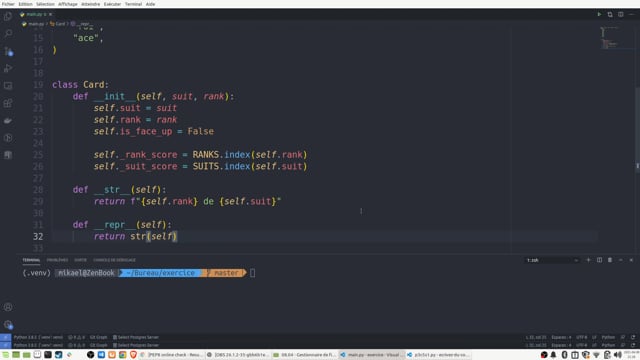Screen dimensions: 640x360
Task: Switch to OBS taskbar window
Action: click(x=238, y=355)
